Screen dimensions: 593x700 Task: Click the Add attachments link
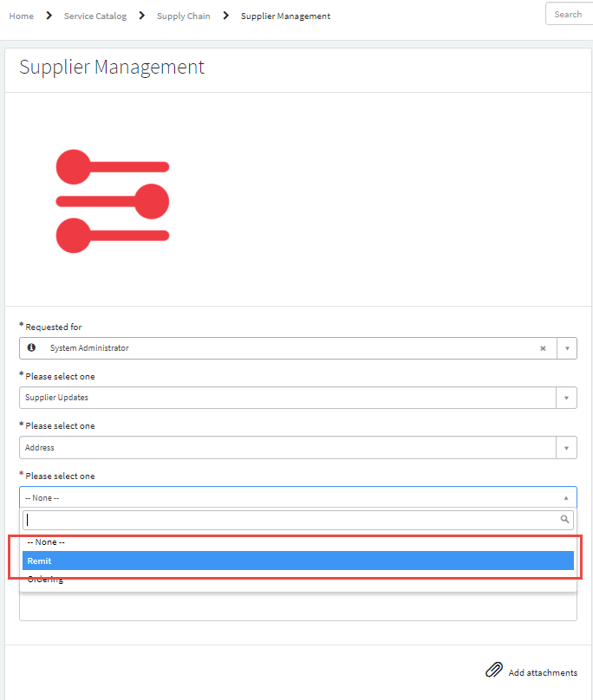coord(539,672)
